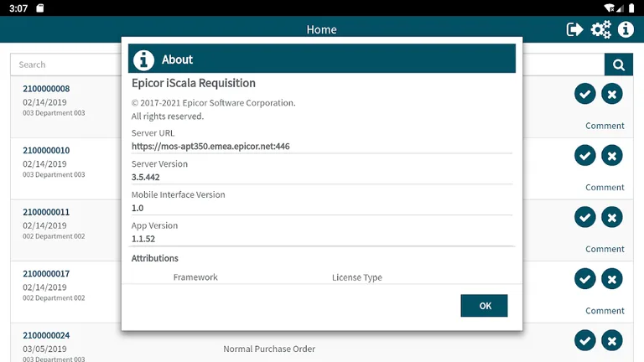Approve requisition 2100000008 with checkmark
Viewport: 644px width, 362px height.
[x=585, y=93]
